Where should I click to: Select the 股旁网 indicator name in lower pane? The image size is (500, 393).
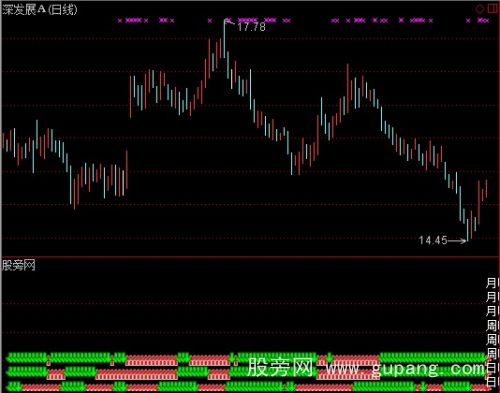pos(19,266)
